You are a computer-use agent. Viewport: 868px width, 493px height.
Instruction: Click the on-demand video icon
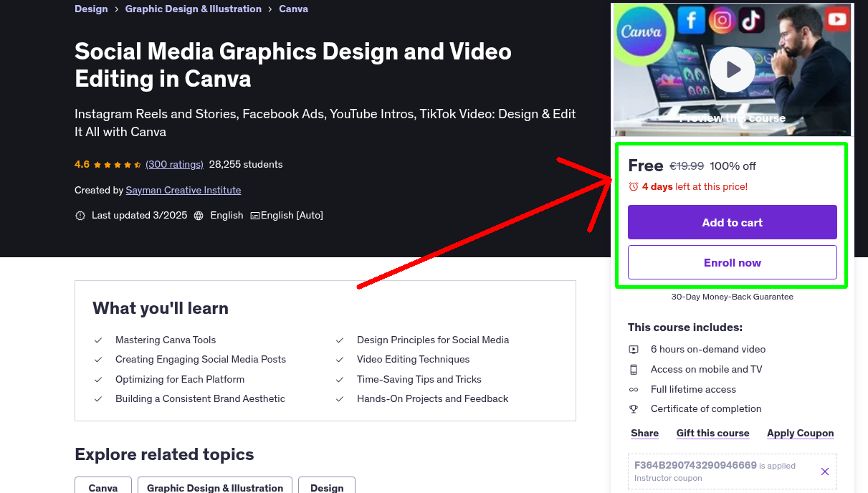(x=634, y=350)
